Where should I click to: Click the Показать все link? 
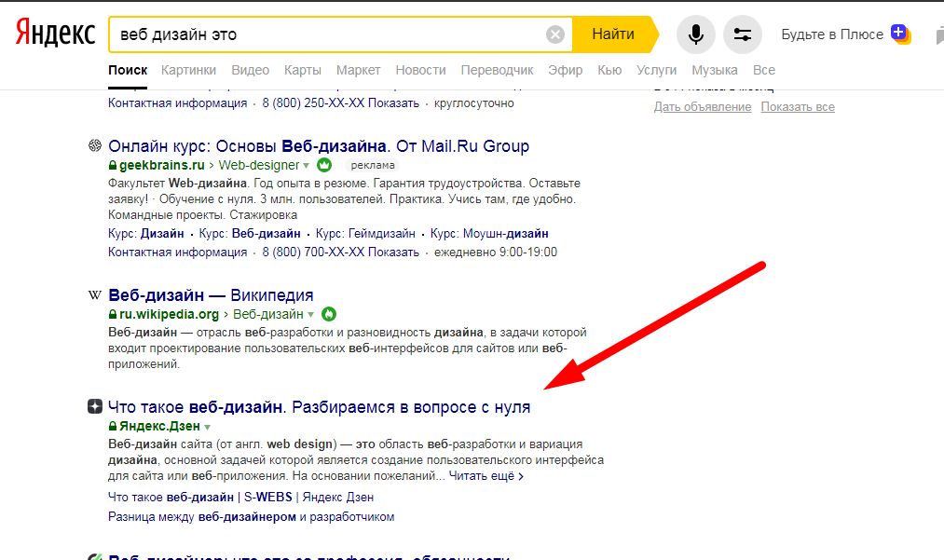click(798, 106)
